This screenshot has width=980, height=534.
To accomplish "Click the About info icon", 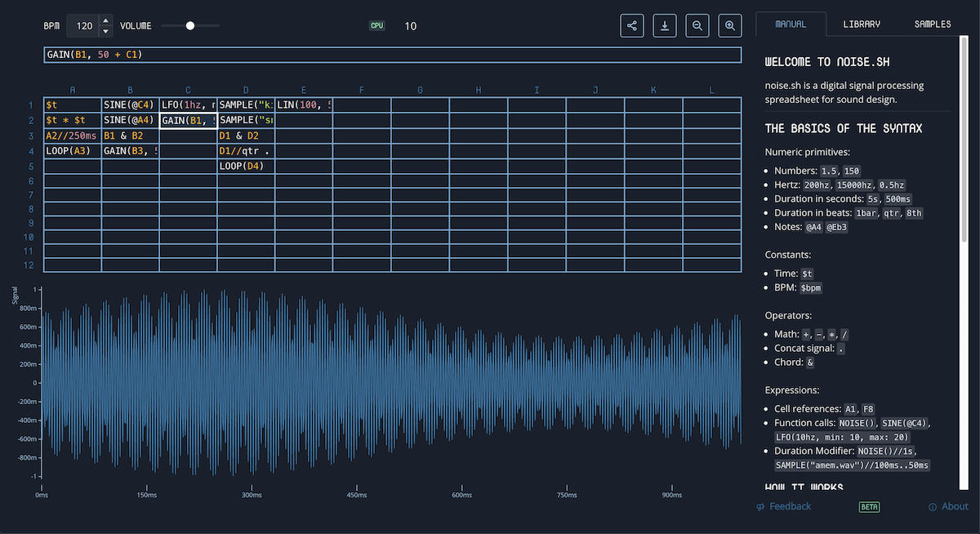I will (x=931, y=506).
